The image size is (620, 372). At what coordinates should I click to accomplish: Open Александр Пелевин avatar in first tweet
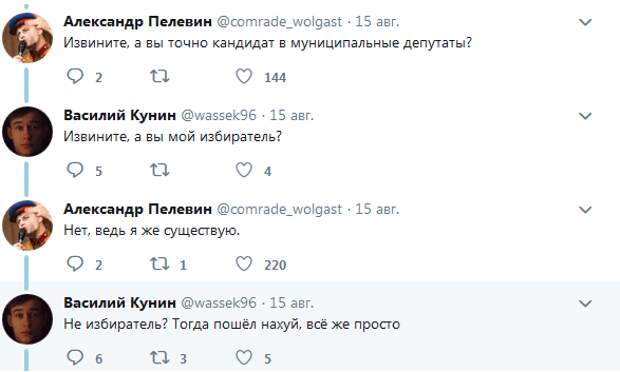(27, 38)
